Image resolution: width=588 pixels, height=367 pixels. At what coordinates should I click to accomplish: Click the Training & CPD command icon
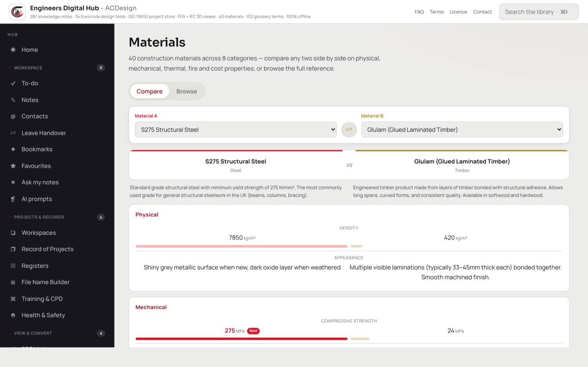[13, 299]
